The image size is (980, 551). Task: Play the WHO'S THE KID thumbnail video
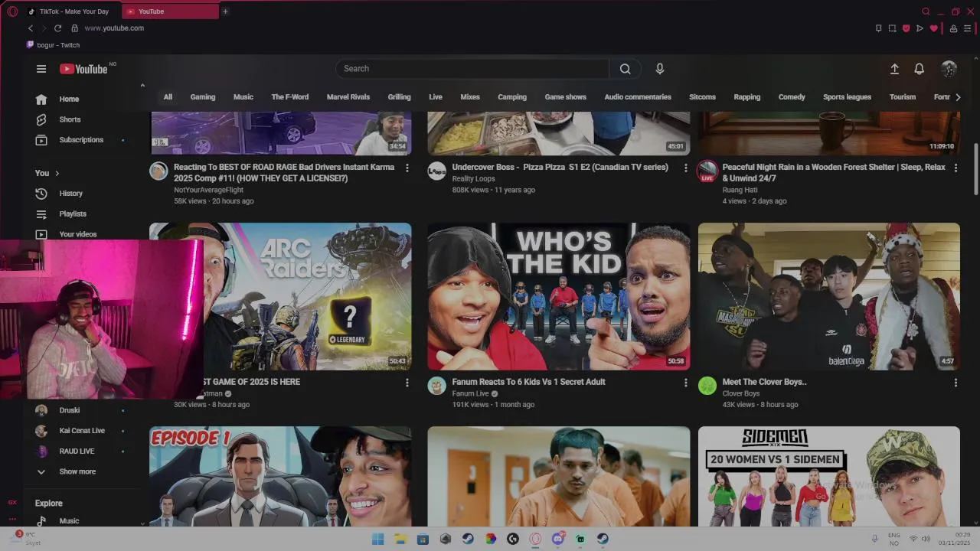tap(559, 297)
